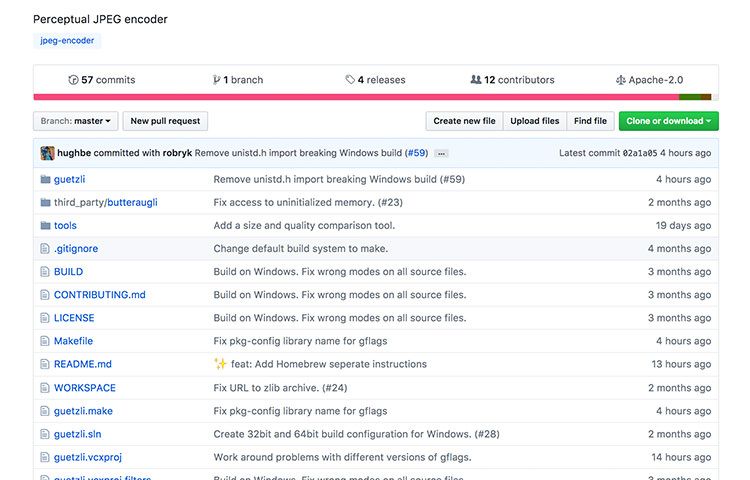This screenshot has height=480, width=750.
Task: Click the file icon next to README.md
Action: 45,364
